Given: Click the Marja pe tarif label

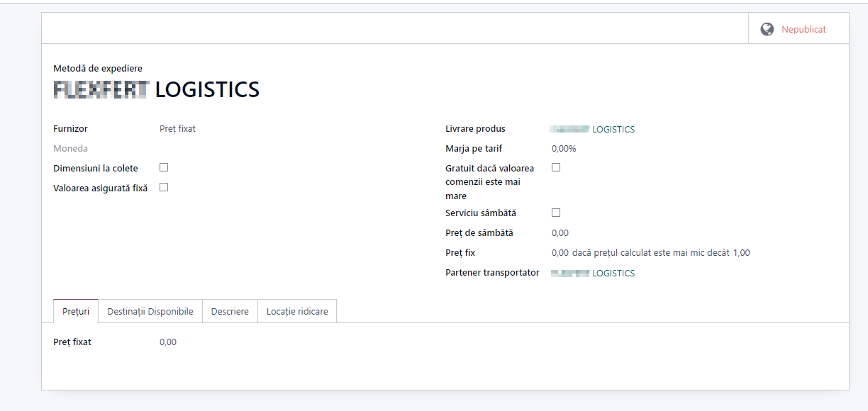Looking at the screenshot, I should (x=474, y=149).
